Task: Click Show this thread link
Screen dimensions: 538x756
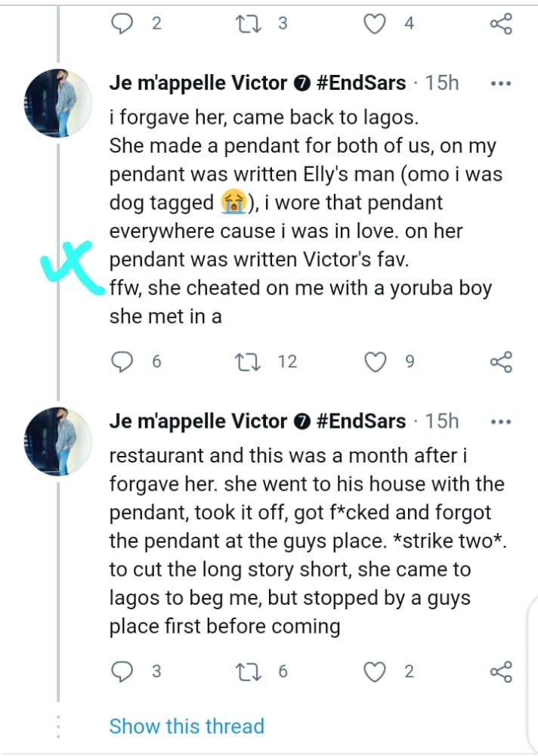Action: [187, 727]
